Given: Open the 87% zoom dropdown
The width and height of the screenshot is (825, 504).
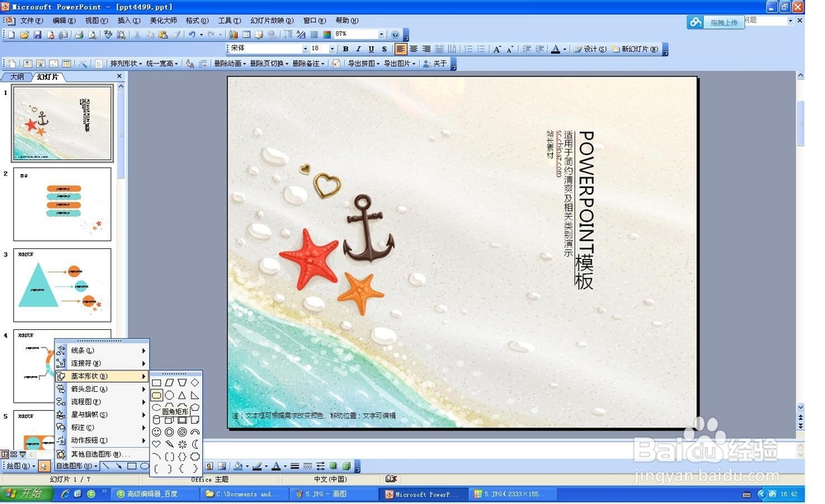Looking at the screenshot, I should click(381, 34).
